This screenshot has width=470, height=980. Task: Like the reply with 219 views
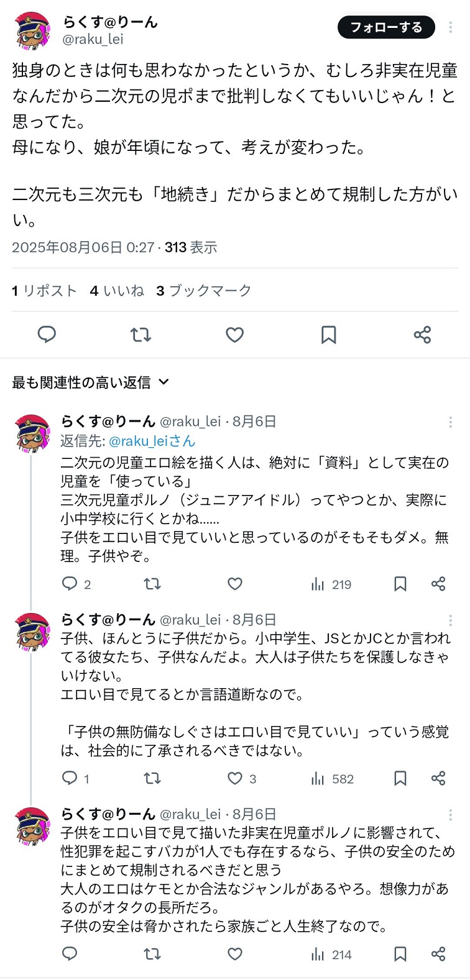tap(234, 584)
